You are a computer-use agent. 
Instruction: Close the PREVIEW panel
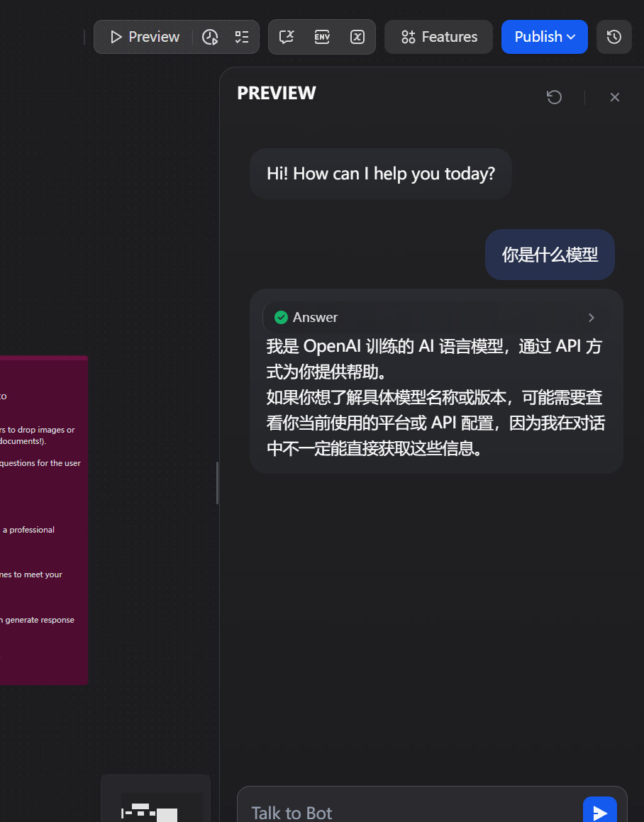(x=615, y=97)
